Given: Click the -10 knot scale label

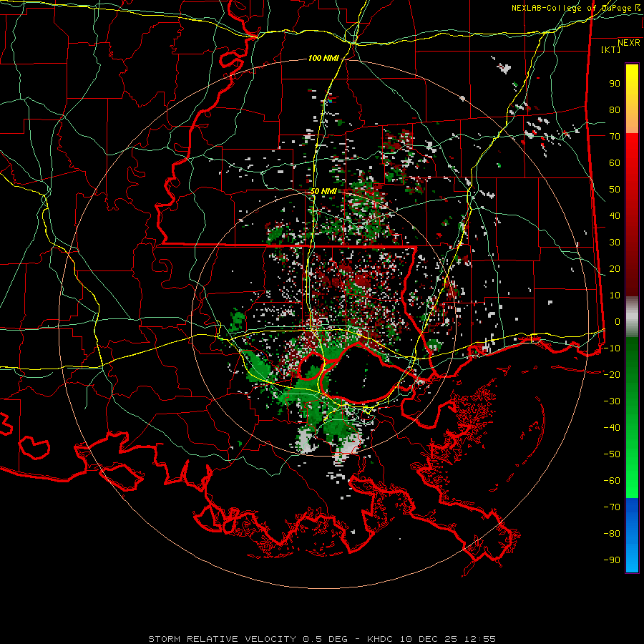Looking at the screenshot, I should coord(612,348).
